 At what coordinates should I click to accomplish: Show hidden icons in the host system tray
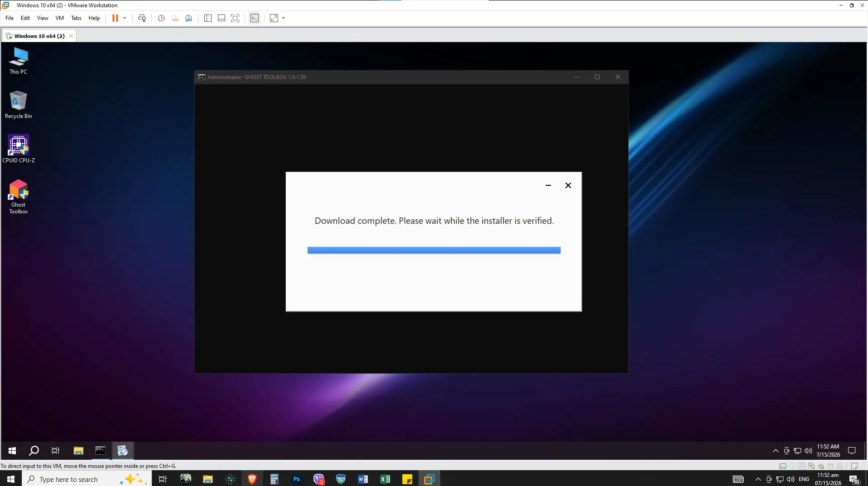click(x=758, y=479)
